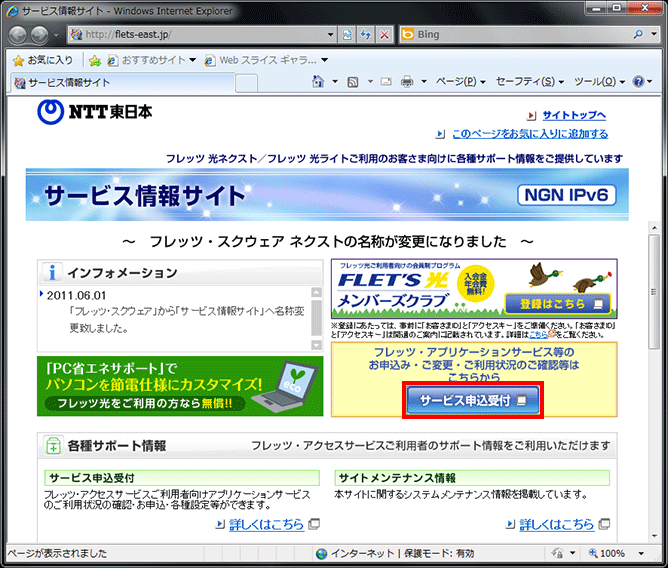The image size is (668, 568).
Task: Open the サイトトップへ link
Action: click(574, 115)
